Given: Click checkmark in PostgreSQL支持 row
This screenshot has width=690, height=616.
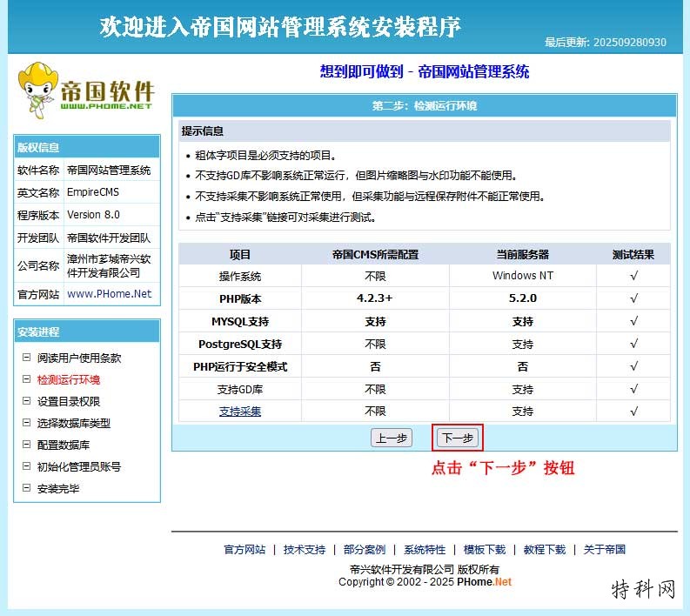Looking at the screenshot, I should (x=633, y=344).
